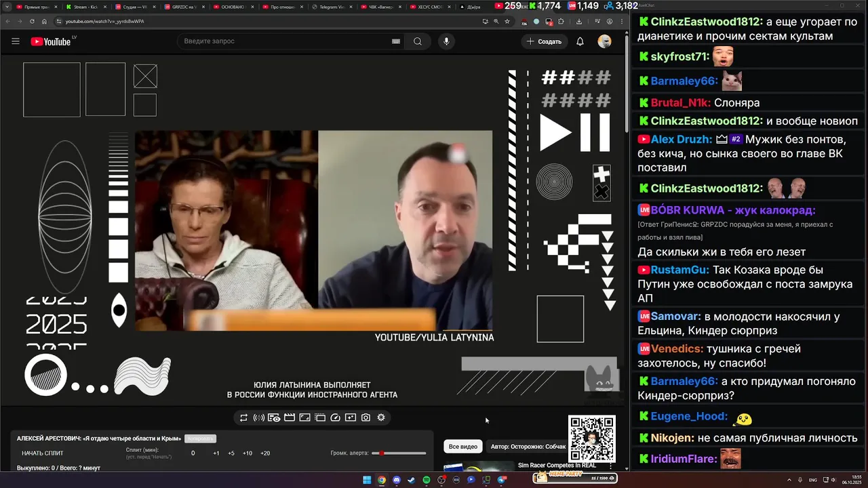This screenshot has height=488, width=868.
Task: Open the Windows Start menu
Action: (367, 480)
